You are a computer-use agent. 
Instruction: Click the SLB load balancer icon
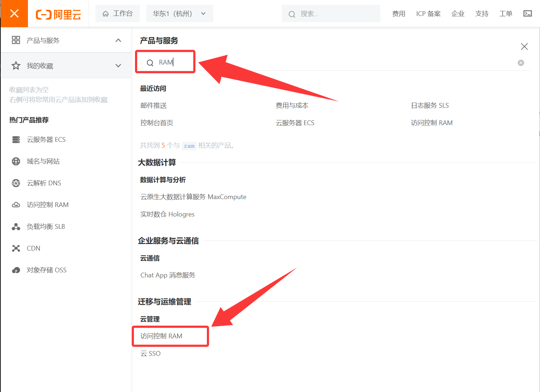(x=16, y=227)
